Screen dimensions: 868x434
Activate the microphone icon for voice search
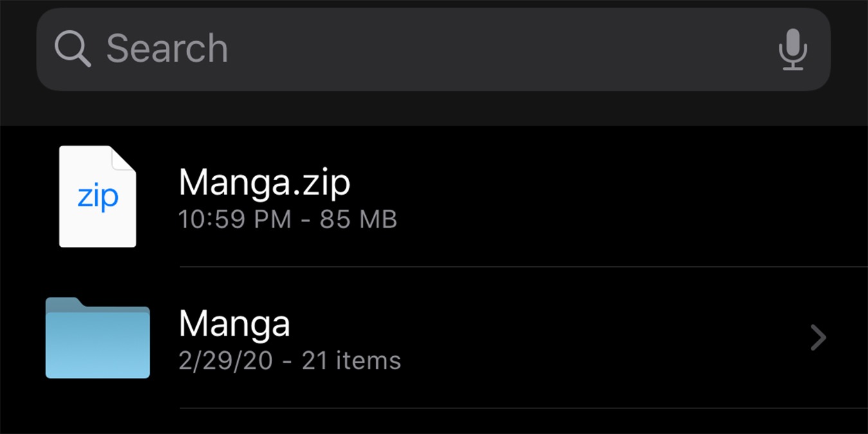(x=793, y=49)
